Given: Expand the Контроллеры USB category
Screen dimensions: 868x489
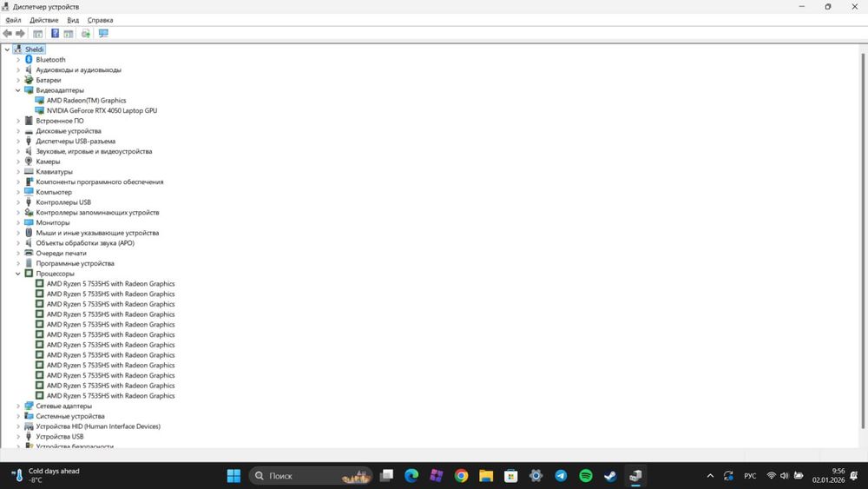Looking at the screenshot, I should click(x=17, y=202).
